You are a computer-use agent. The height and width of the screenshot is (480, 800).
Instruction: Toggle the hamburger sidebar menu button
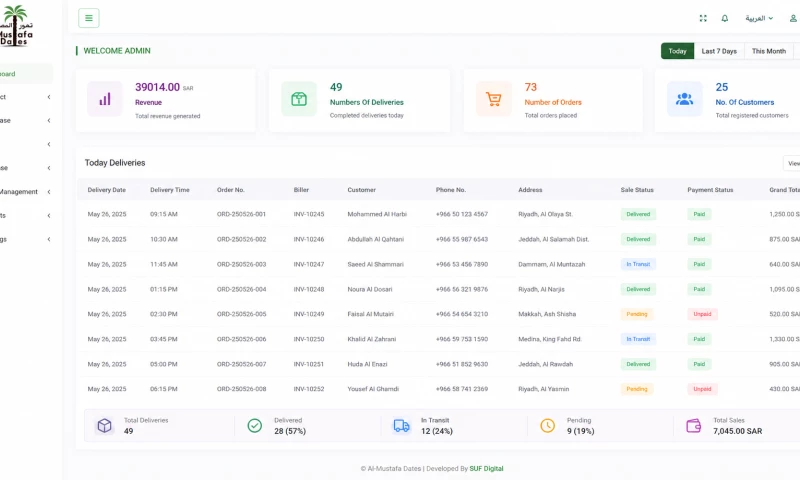pyautogui.click(x=89, y=18)
